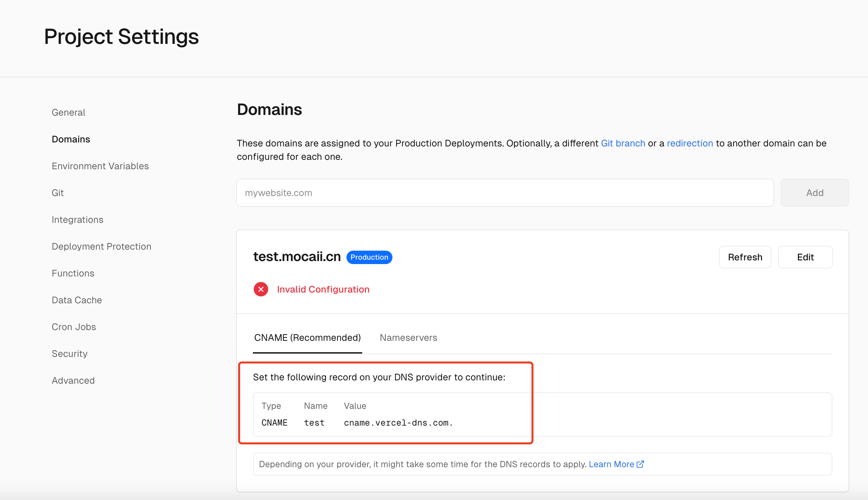
Task: Click the Project Settings page heading
Action: 121,37
